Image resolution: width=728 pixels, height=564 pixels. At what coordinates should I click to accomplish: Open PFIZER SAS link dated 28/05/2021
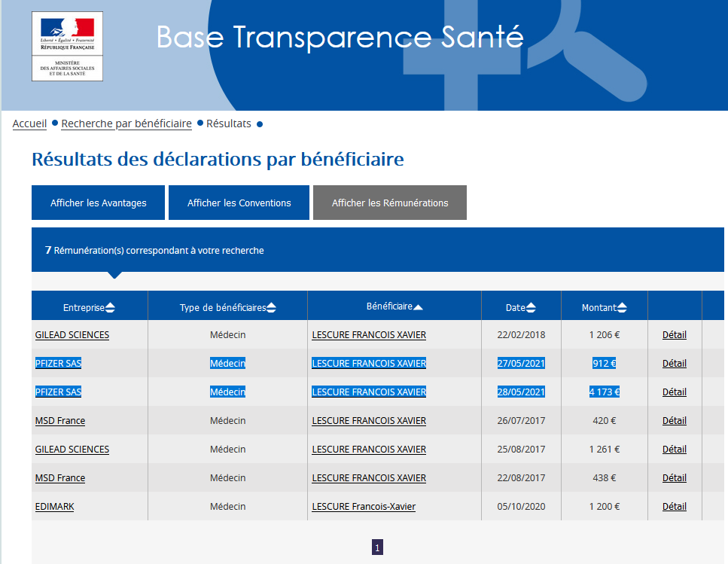coord(58,392)
